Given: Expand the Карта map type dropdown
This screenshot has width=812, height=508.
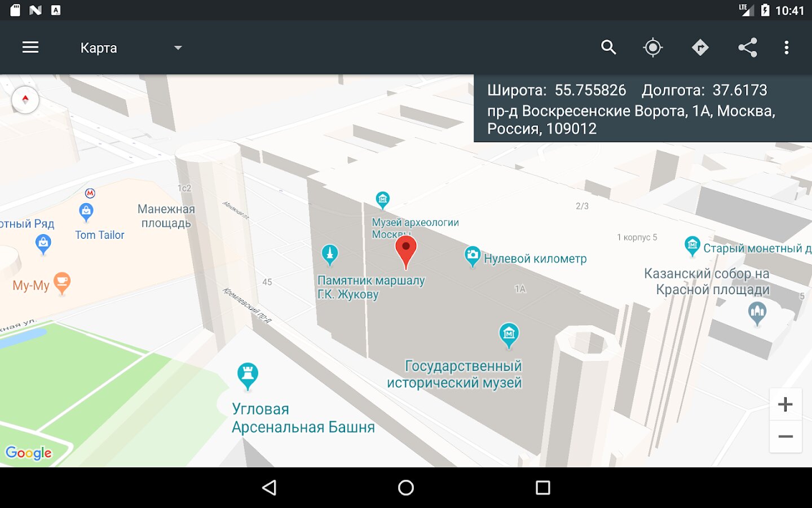Looking at the screenshot, I should click(131, 48).
